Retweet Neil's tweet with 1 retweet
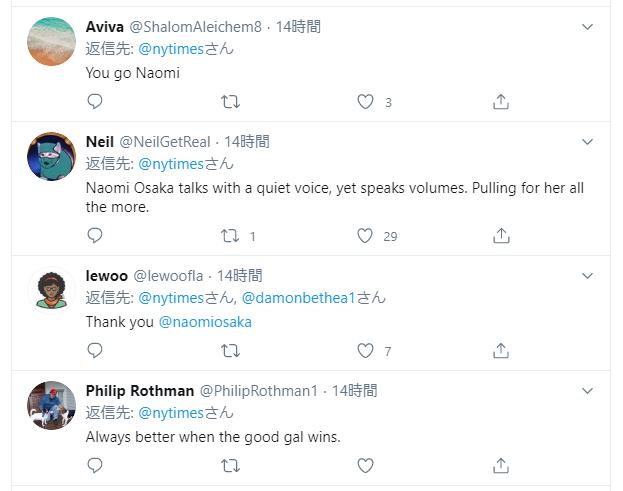The image size is (623, 491). coord(230,236)
